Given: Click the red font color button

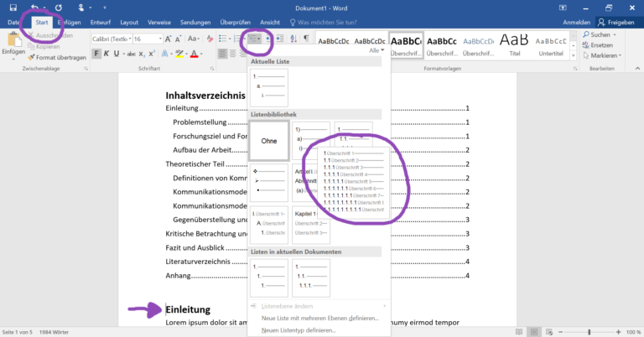Looking at the screenshot, I should [194, 54].
